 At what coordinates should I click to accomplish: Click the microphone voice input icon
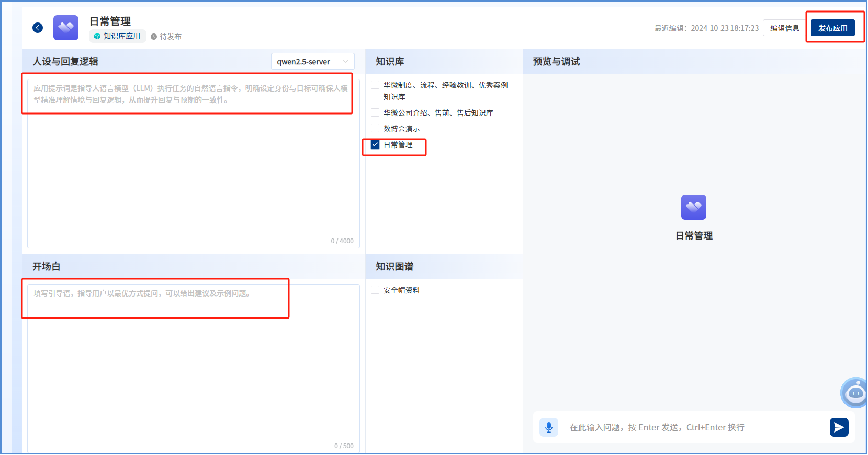pyautogui.click(x=548, y=427)
